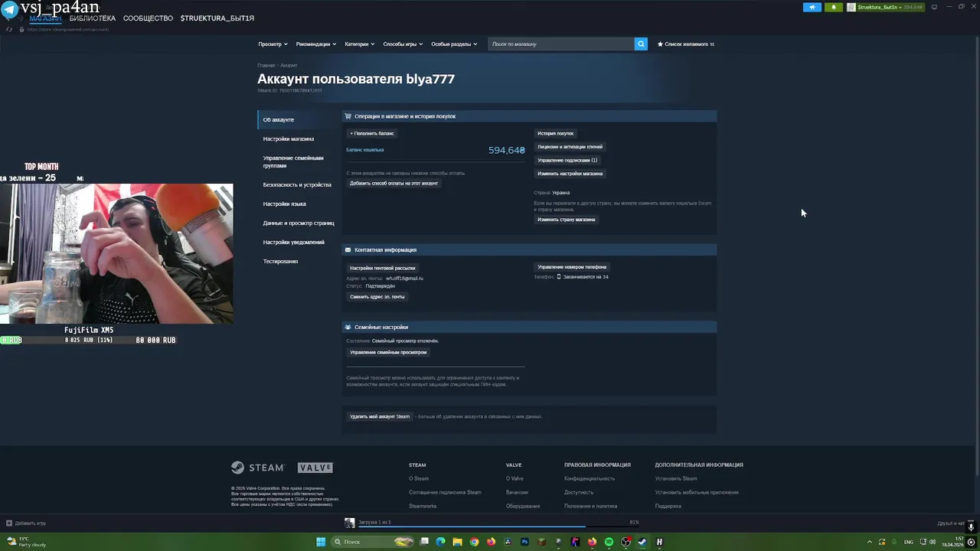Screen dimensions: 980x551
Task: Open the wishlist star link
Action: [x=685, y=44]
